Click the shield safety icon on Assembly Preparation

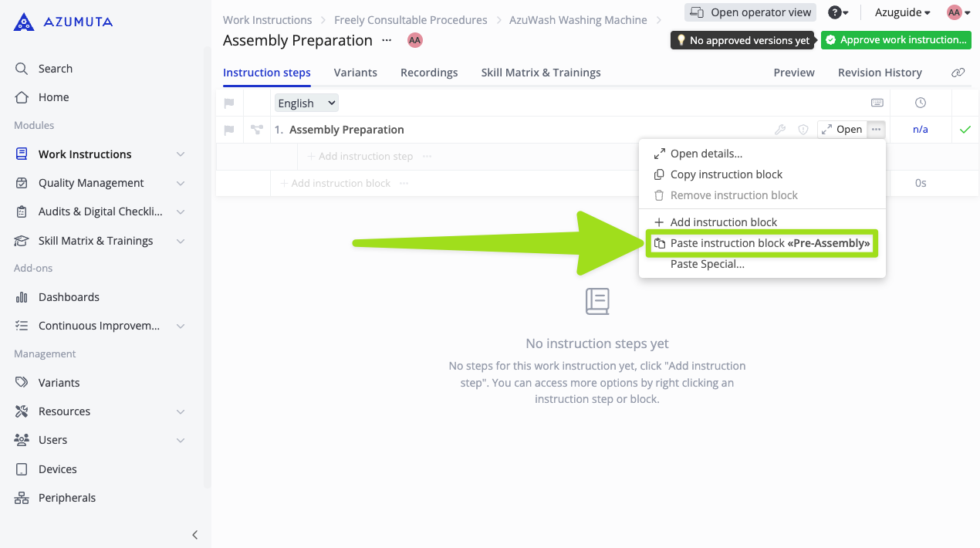tap(803, 130)
